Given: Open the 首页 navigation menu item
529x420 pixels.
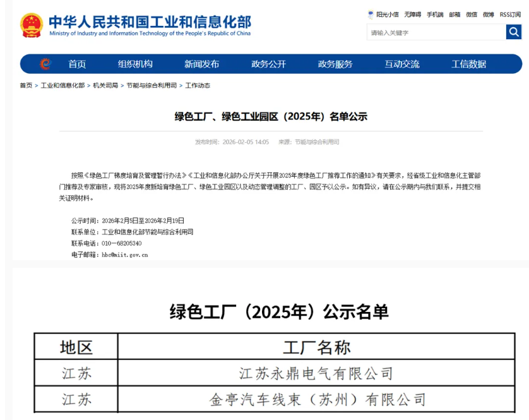Looking at the screenshot, I should coord(77,64).
